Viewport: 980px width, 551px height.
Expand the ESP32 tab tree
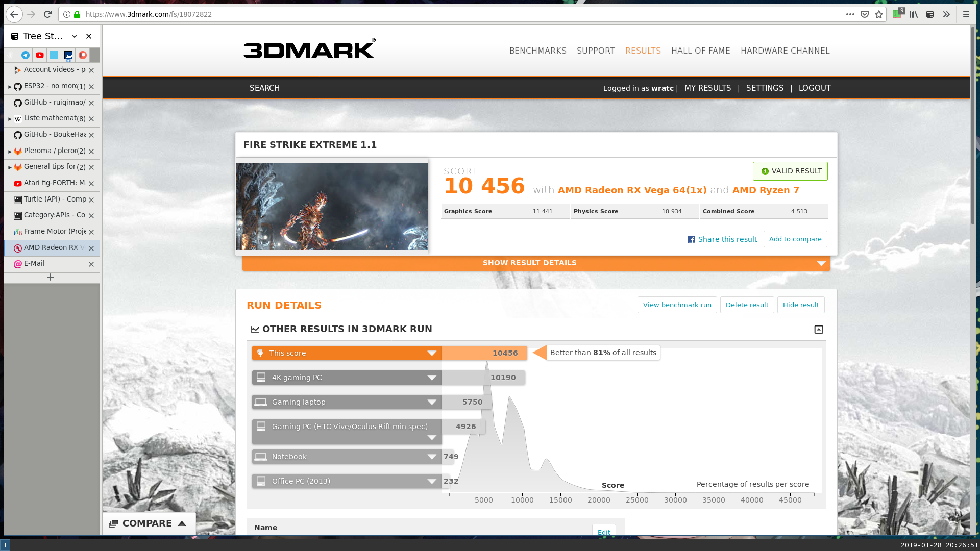[10, 87]
